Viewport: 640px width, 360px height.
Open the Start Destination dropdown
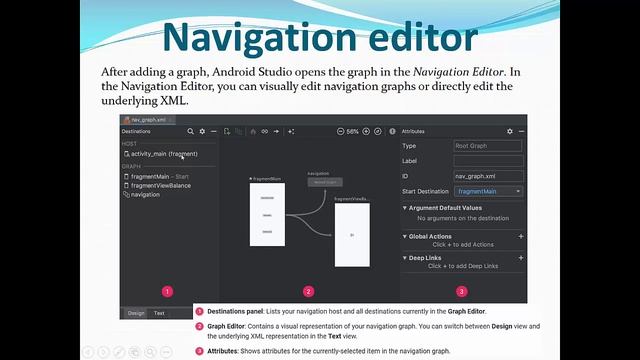pyautogui.click(x=488, y=191)
